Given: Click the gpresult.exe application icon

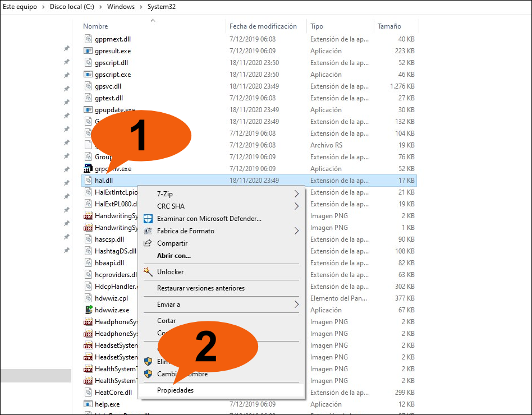Looking at the screenshot, I should tap(88, 51).
